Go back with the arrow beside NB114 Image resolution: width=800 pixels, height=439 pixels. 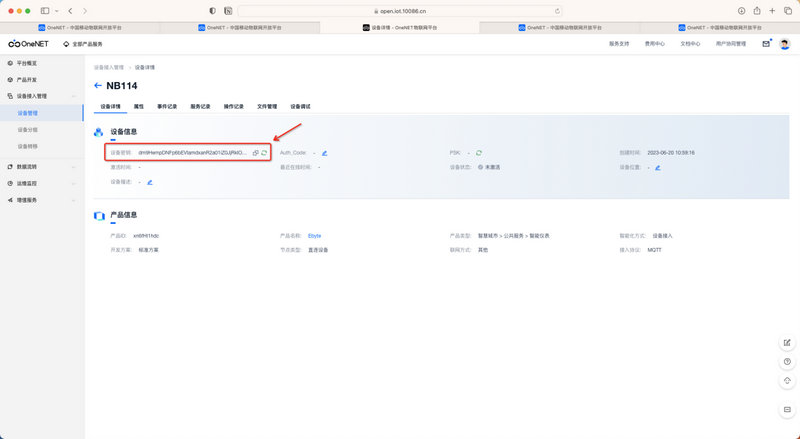(97, 85)
